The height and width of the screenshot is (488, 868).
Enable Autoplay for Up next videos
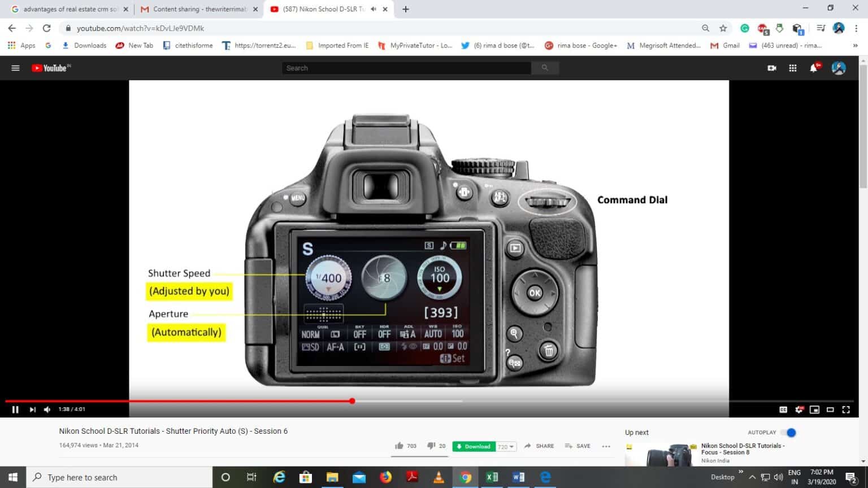coord(788,432)
